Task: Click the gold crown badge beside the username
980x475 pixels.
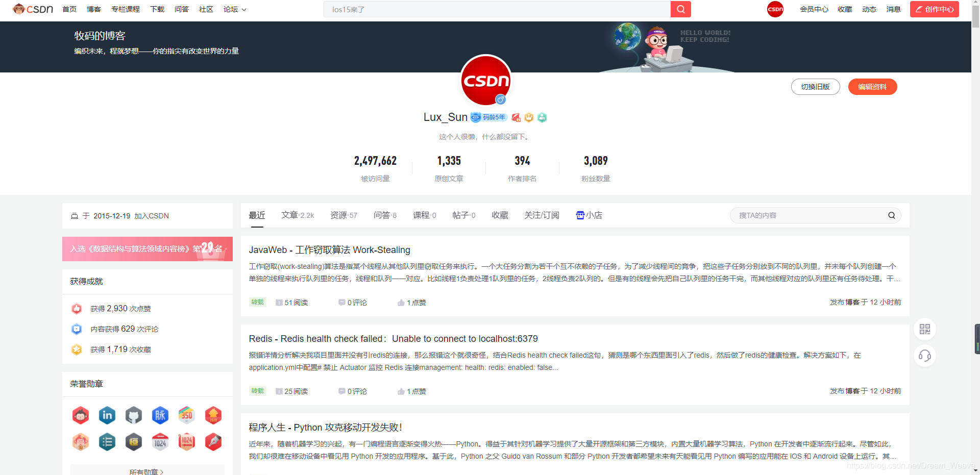Action: click(x=529, y=117)
